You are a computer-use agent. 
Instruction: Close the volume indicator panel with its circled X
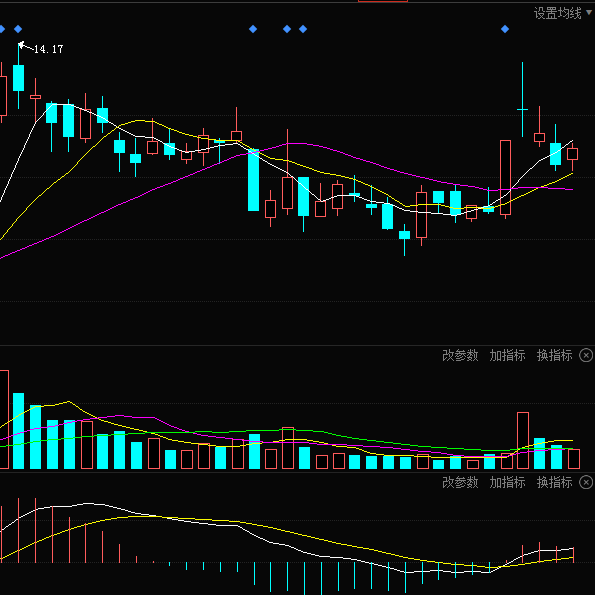[586, 356]
